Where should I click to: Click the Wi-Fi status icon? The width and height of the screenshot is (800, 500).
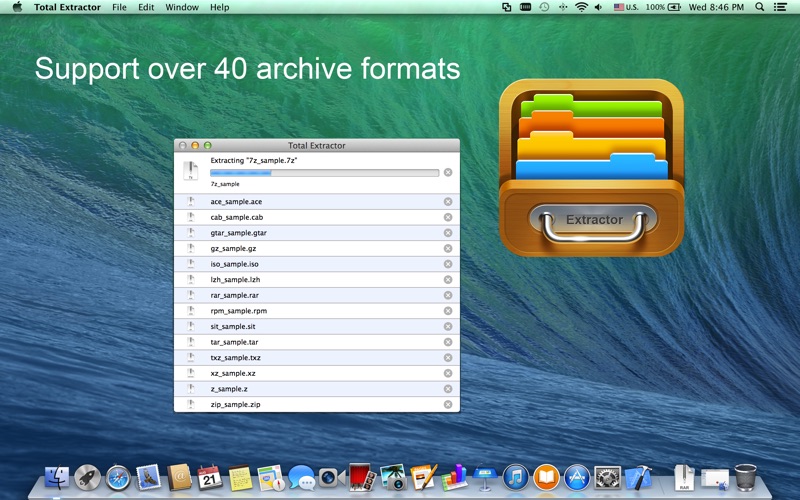581,7
